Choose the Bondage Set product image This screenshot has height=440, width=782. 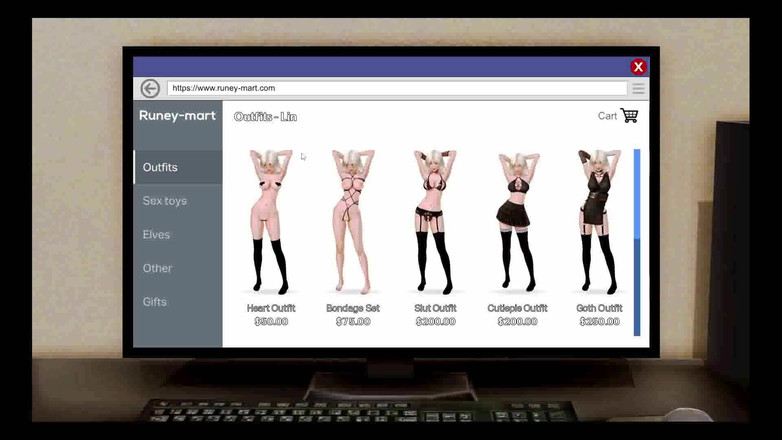(x=352, y=222)
